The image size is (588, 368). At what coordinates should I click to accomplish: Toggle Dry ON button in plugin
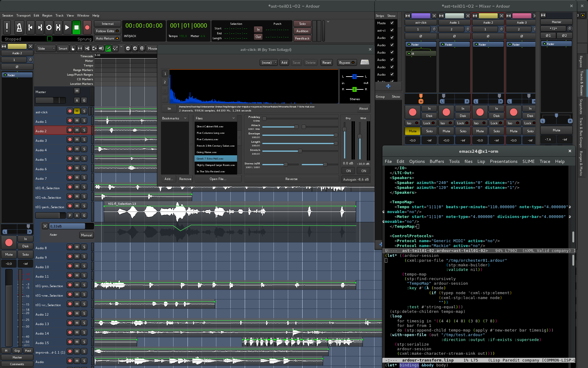click(348, 171)
